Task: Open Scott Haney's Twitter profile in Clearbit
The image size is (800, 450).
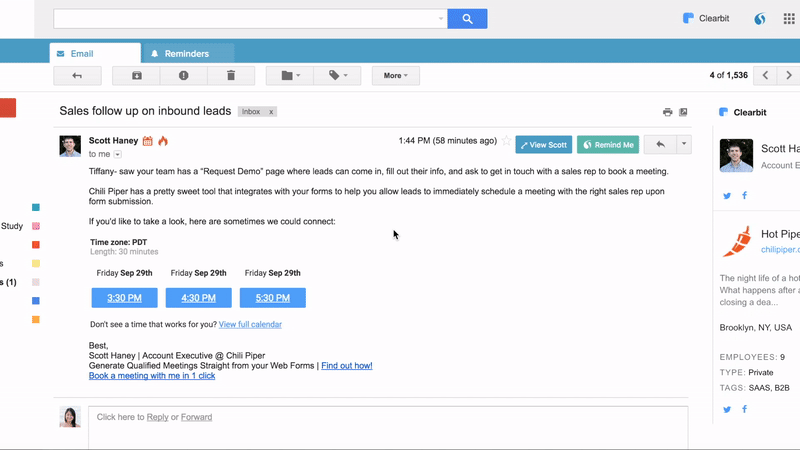Action: coord(727,195)
